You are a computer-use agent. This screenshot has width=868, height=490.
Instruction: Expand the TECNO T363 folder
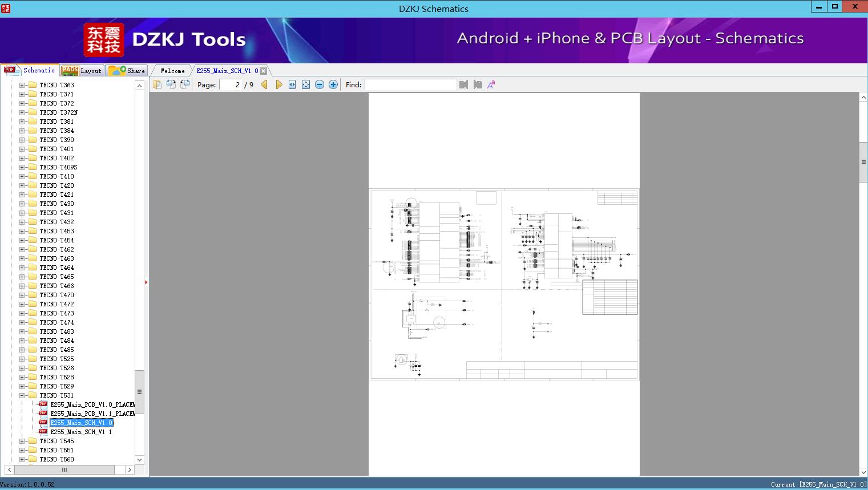(x=22, y=85)
